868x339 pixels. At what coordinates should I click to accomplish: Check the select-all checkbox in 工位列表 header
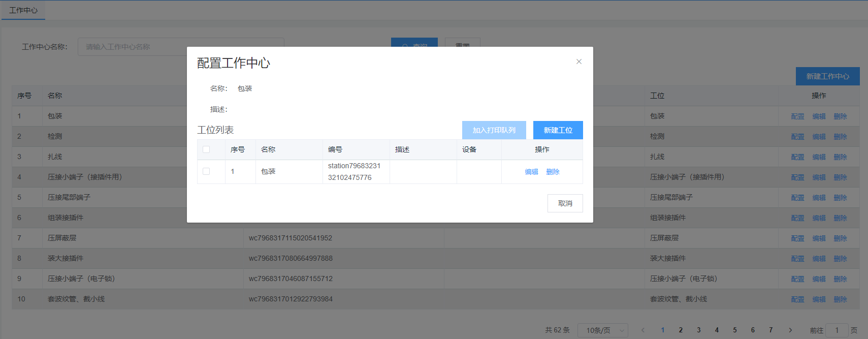(206, 149)
